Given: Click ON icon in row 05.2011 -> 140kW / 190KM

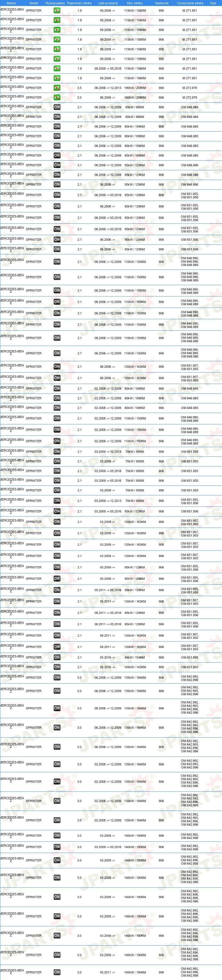Looking at the screenshot, I should 57,972.
